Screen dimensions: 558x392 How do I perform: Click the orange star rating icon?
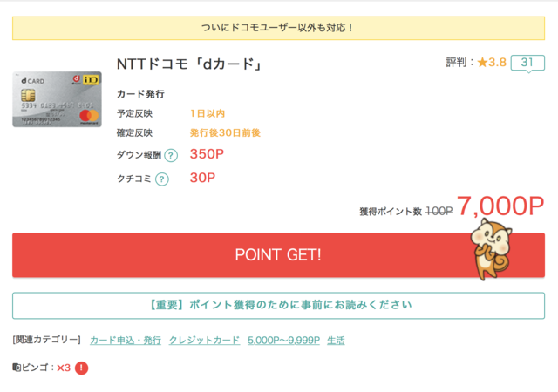click(482, 63)
